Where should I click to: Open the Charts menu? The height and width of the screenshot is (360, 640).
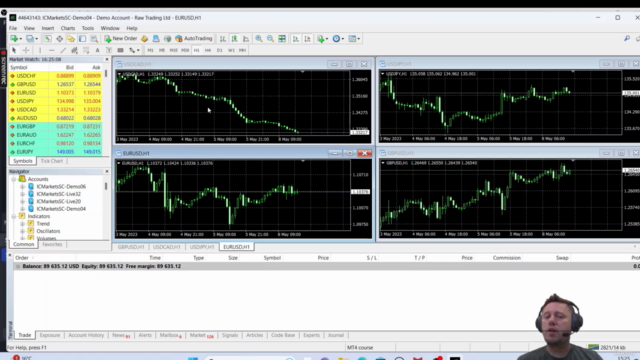pyautogui.click(x=68, y=28)
